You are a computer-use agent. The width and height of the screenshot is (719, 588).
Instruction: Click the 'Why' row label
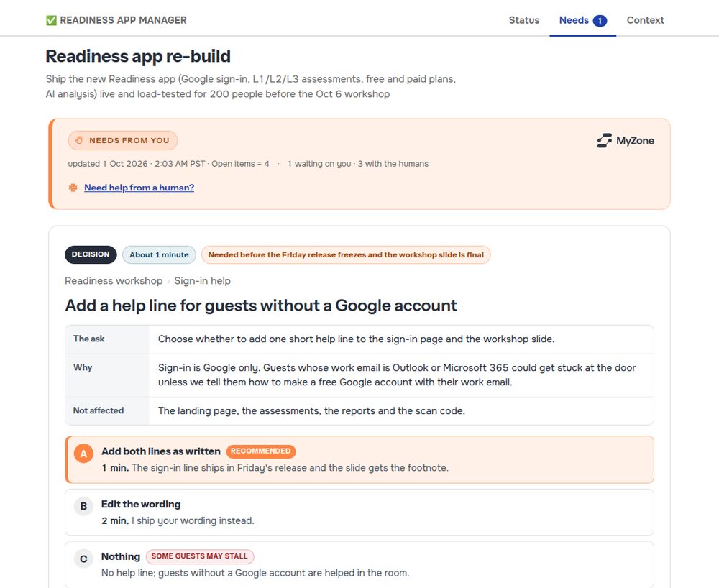point(83,367)
